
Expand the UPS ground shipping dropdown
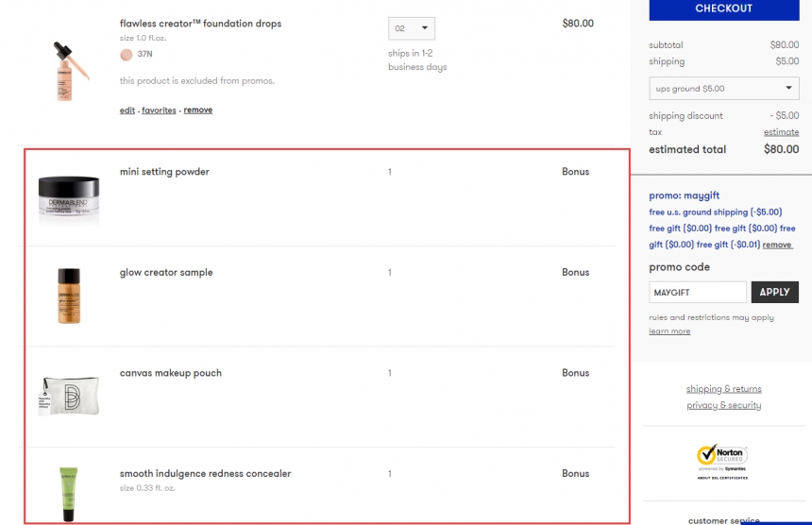[x=723, y=89]
